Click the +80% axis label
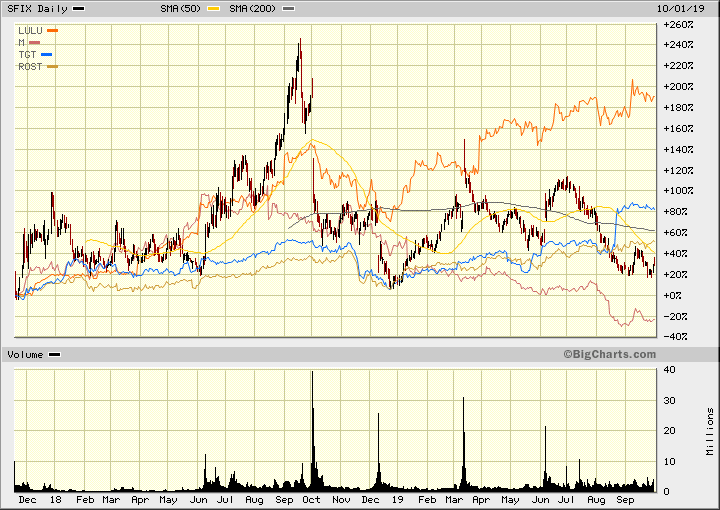720x510 pixels. [675, 212]
